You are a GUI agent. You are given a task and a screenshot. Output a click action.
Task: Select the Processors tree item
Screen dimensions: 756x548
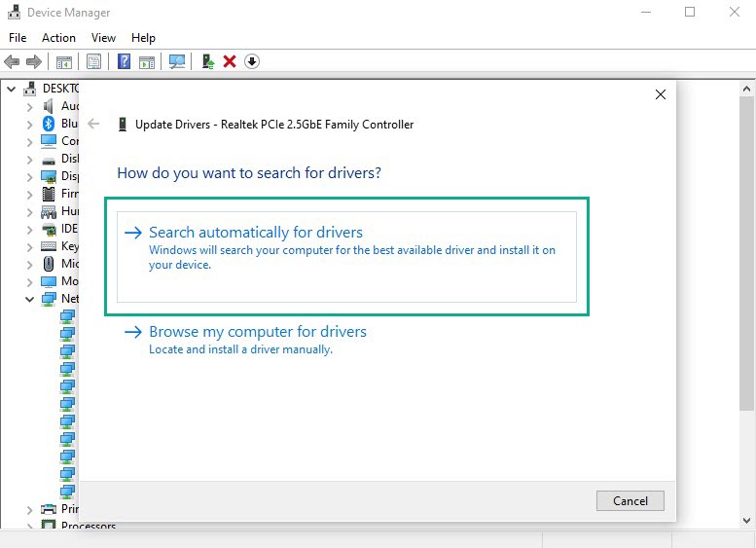(89, 526)
